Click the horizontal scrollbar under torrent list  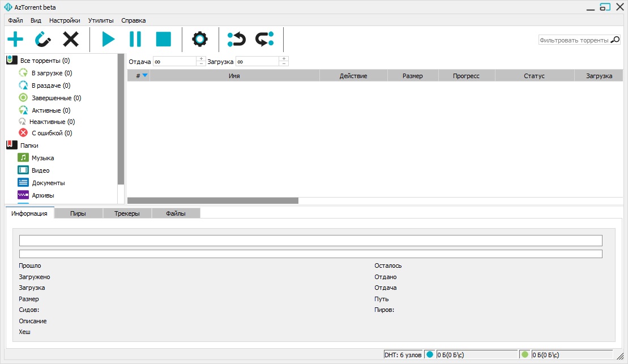tap(213, 200)
